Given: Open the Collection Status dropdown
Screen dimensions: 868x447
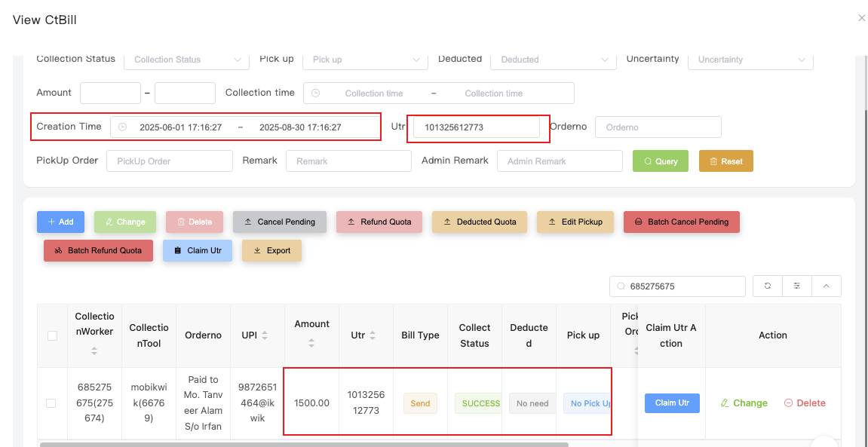Looking at the screenshot, I should (x=186, y=60).
